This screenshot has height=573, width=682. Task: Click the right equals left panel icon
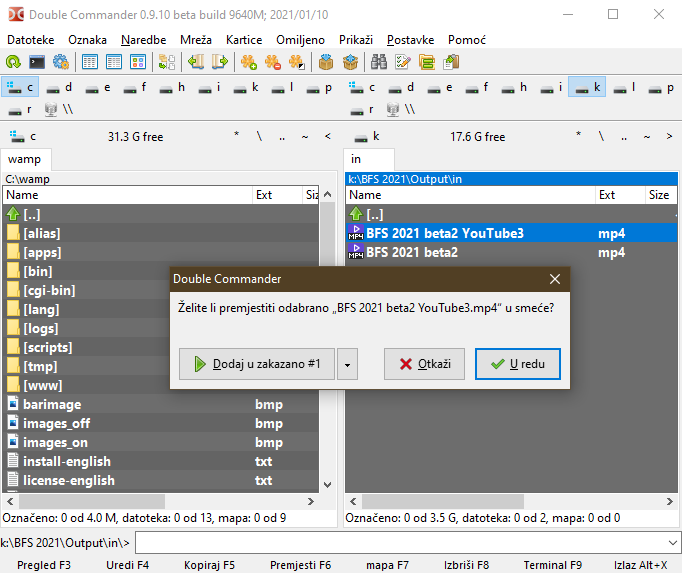click(x=220, y=62)
